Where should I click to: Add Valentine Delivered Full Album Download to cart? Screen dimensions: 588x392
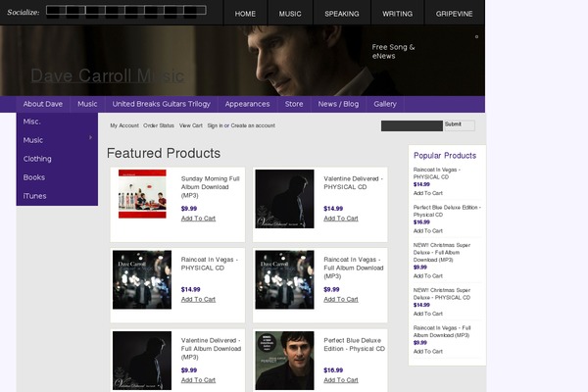tap(198, 380)
